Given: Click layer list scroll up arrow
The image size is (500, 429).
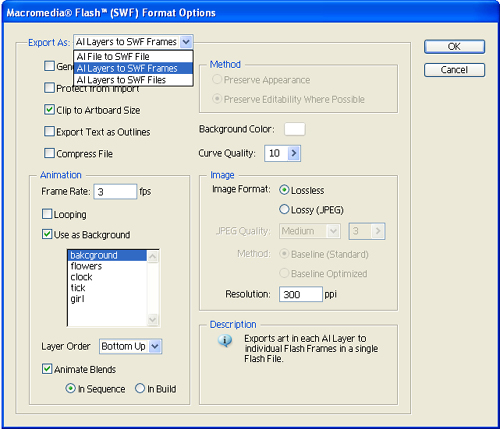Looking at the screenshot, I should pos(153,256).
